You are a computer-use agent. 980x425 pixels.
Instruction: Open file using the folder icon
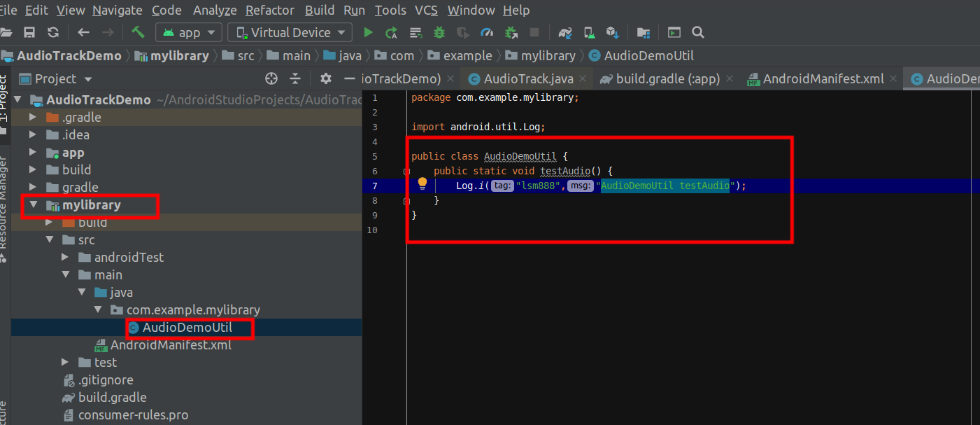(6, 32)
